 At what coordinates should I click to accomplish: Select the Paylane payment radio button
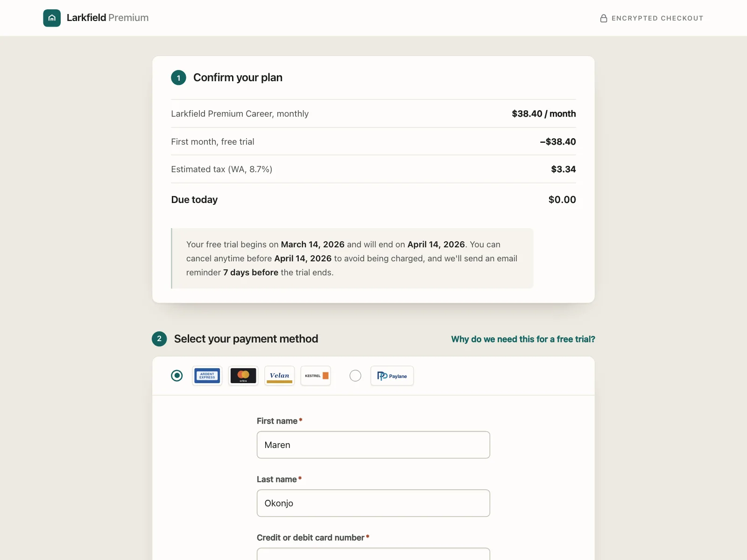coord(355,376)
